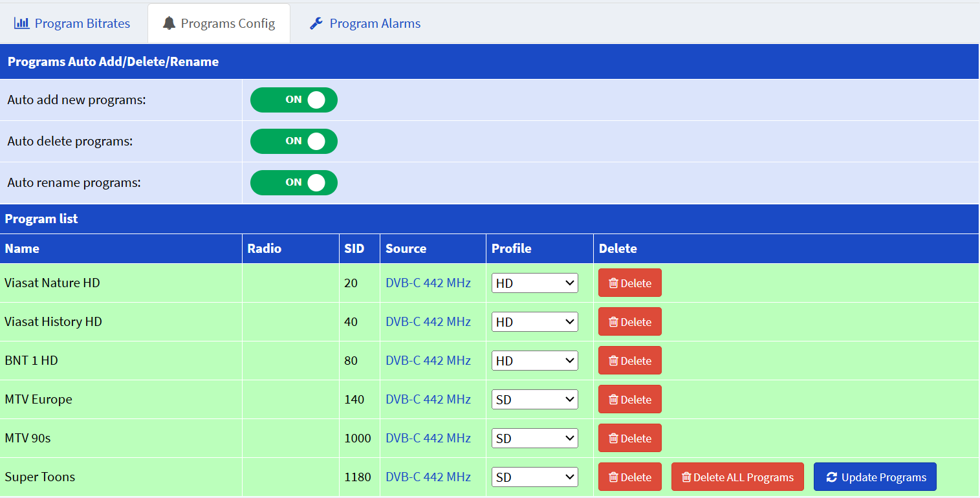Disable the Auto rename programs switch

pos(294,182)
